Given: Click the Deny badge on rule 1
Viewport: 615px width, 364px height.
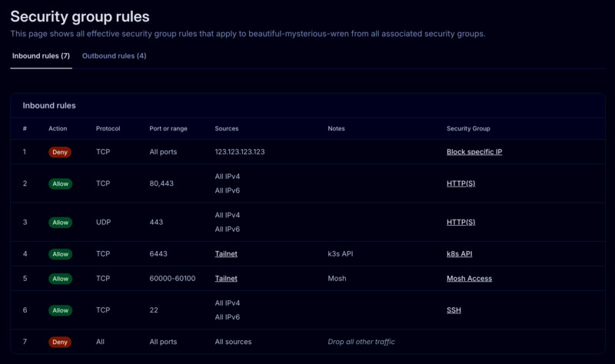Looking at the screenshot, I should [x=60, y=152].
